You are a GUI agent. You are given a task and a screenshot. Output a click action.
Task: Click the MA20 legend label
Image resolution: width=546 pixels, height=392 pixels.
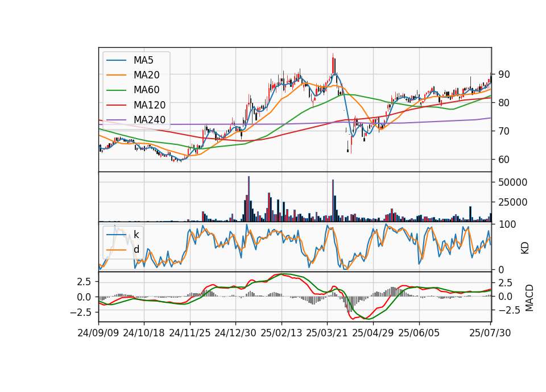[x=147, y=75]
